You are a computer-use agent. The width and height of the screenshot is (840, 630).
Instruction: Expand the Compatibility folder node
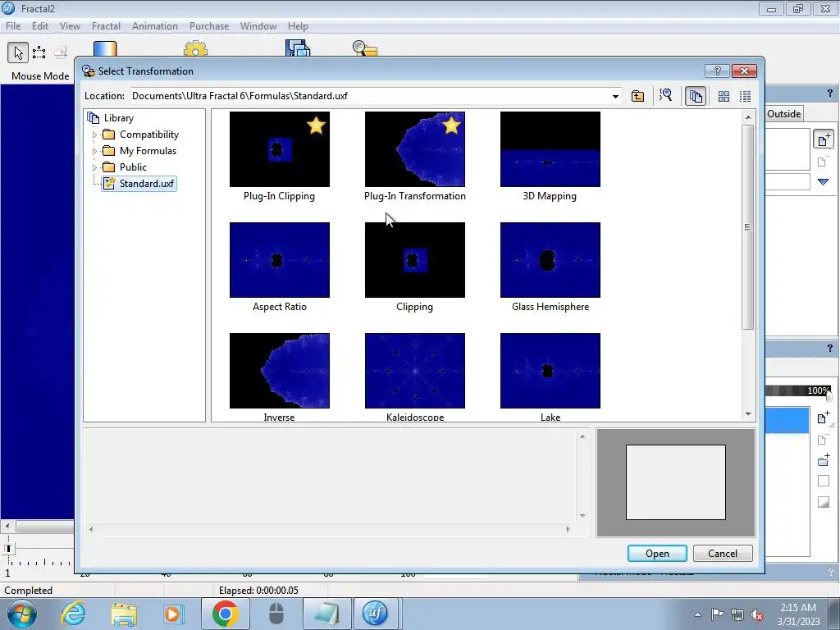click(95, 135)
